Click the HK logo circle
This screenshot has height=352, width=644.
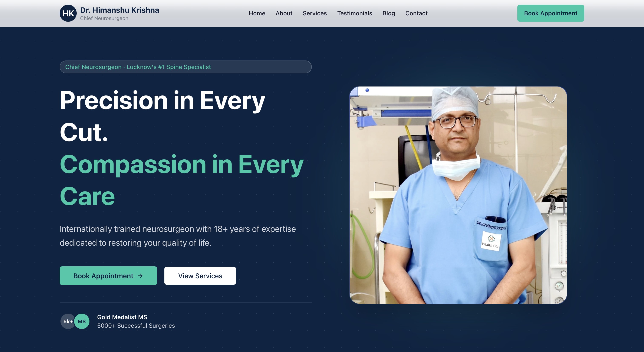(68, 13)
